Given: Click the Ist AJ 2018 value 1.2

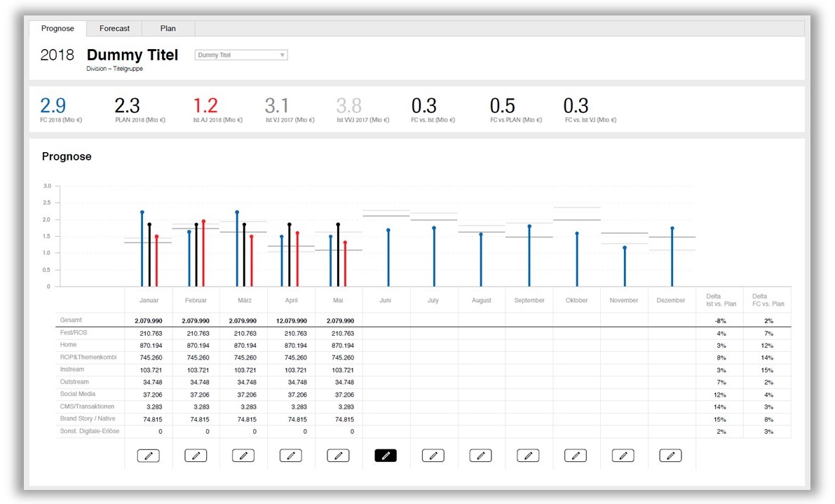Looking at the screenshot, I should coord(205,105).
